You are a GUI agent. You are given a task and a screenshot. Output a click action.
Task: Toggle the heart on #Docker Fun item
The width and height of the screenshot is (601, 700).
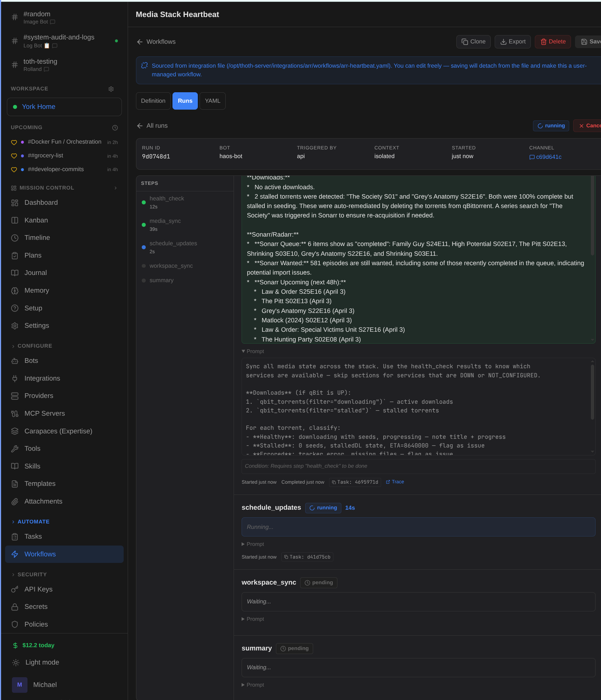14,142
